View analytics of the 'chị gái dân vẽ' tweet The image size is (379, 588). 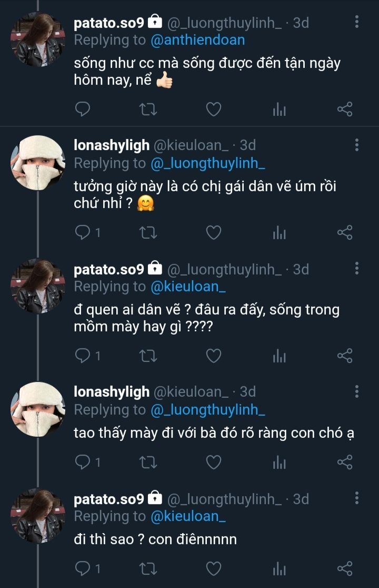(279, 232)
